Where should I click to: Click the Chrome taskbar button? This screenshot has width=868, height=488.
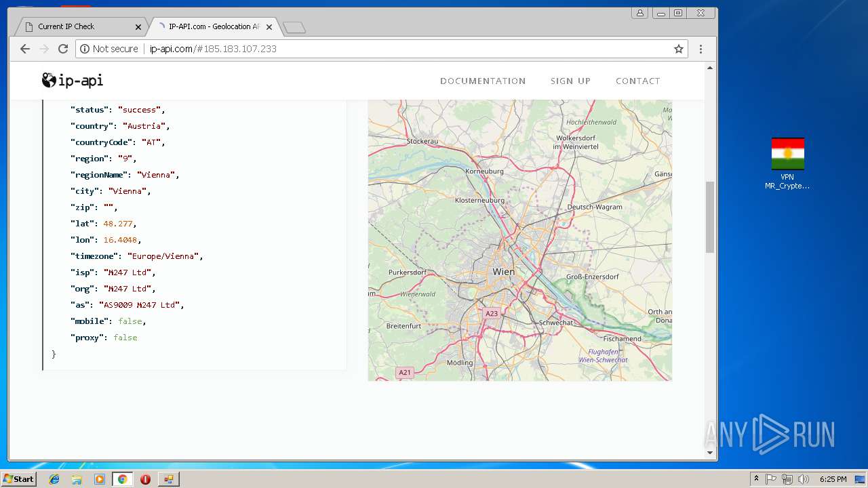[122, 479]
